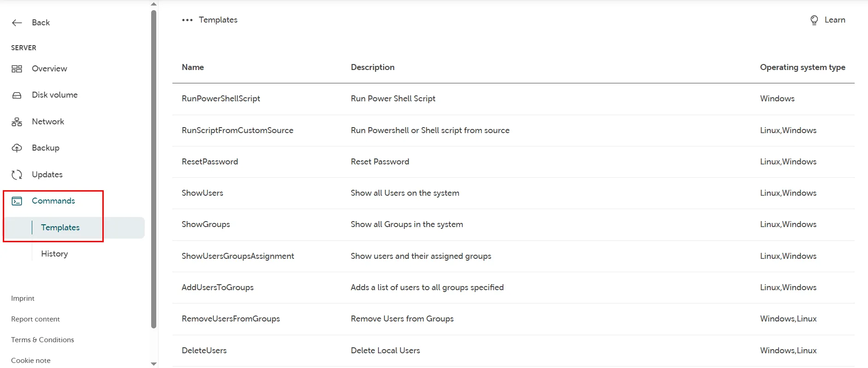Image resolution: width=868 pixels, height=368 pixels.
Task: Collapse the Commands section in sidebar
Action: pos(53,201)
